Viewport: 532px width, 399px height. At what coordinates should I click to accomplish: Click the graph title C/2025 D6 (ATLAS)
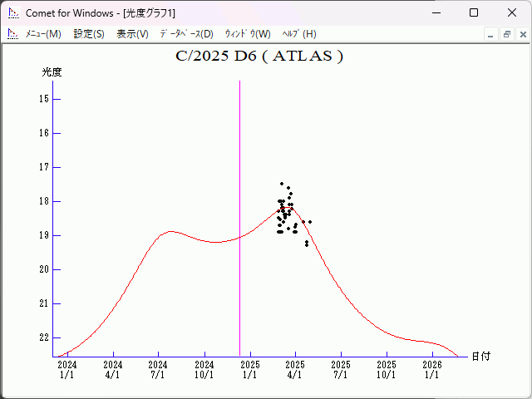[x=259, y=57]
